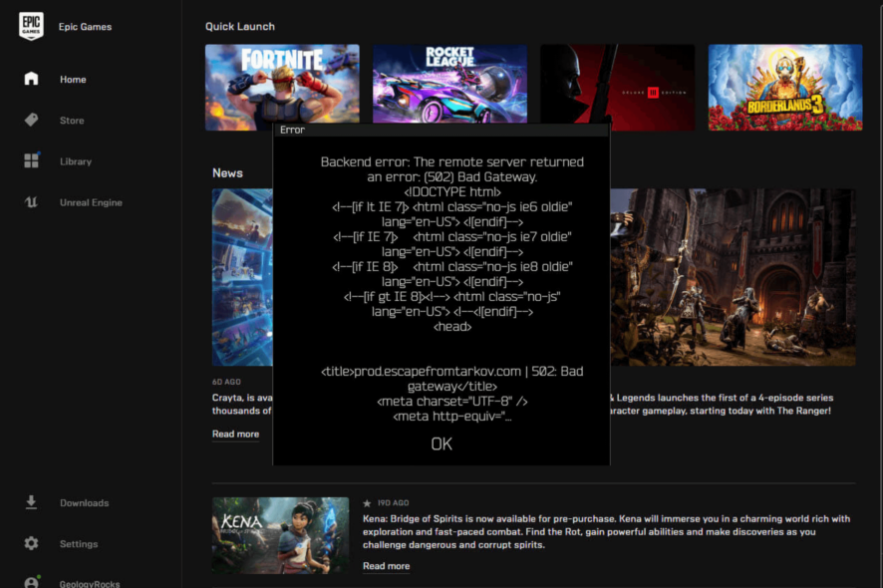
Task: Dismiss the error dialog with OK
Action: [441, 444]
